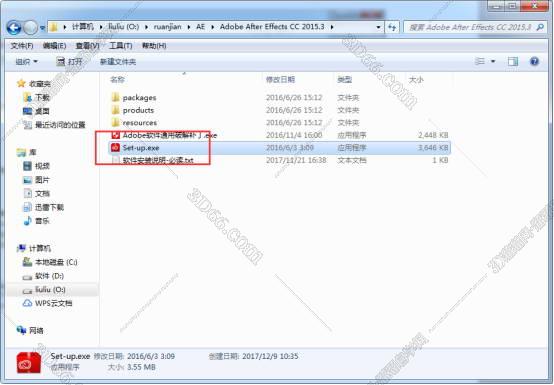The image size is (554, 385).
Task: Click the change view icon
Action: click(479, 61)
